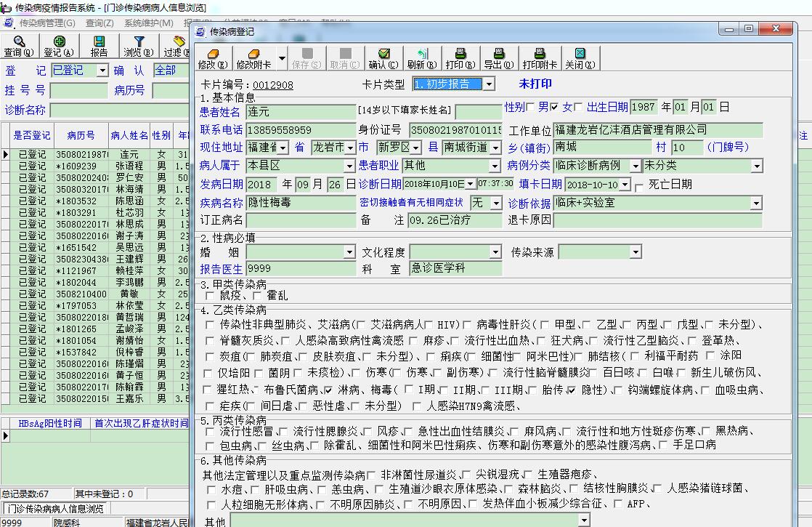Open the 其他 disease combo box arrow
This screenshot has height=527, width=812.
[585, 520]
